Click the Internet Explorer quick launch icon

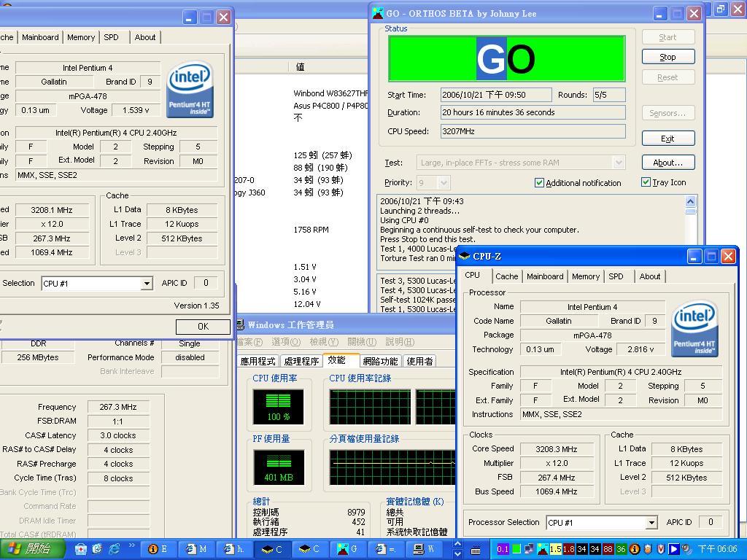point(115,548)
